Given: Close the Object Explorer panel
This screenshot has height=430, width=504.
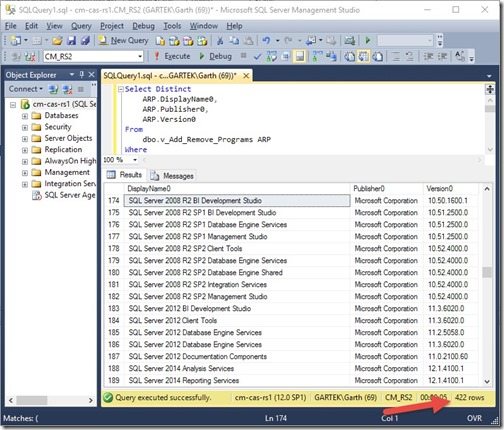Looking at the screenshot, I should coord(92,75).
